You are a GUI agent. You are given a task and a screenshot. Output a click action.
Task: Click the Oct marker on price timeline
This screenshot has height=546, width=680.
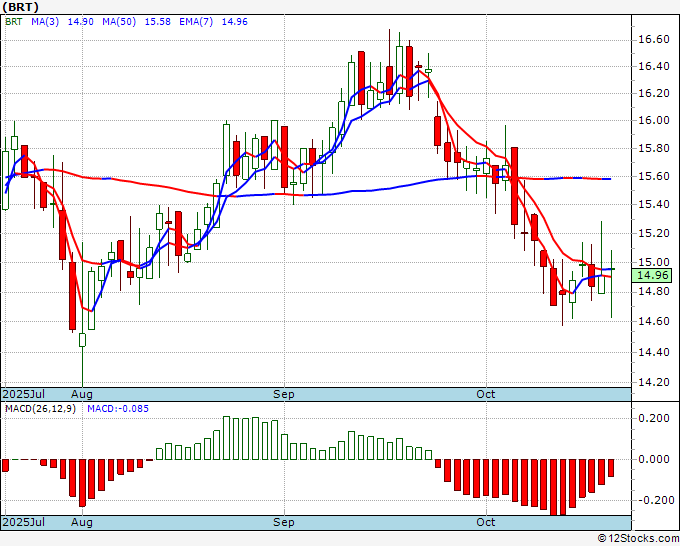[x=485, y=394]
